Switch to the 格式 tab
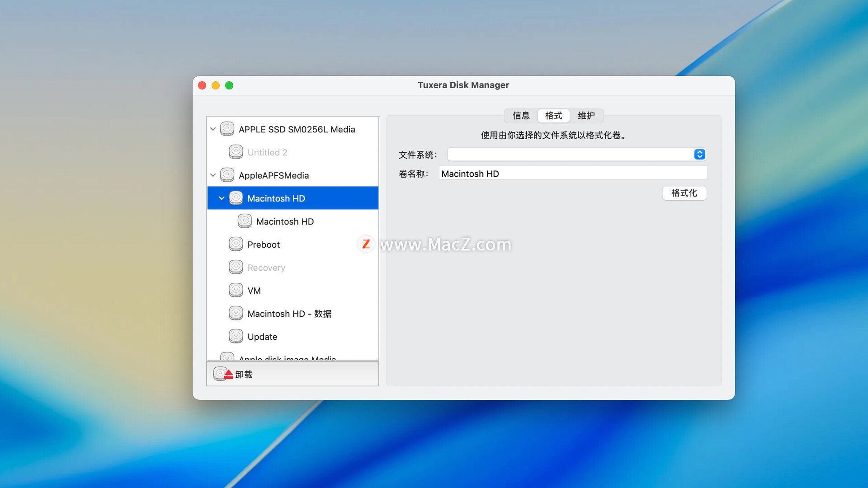 click(553, 116)
